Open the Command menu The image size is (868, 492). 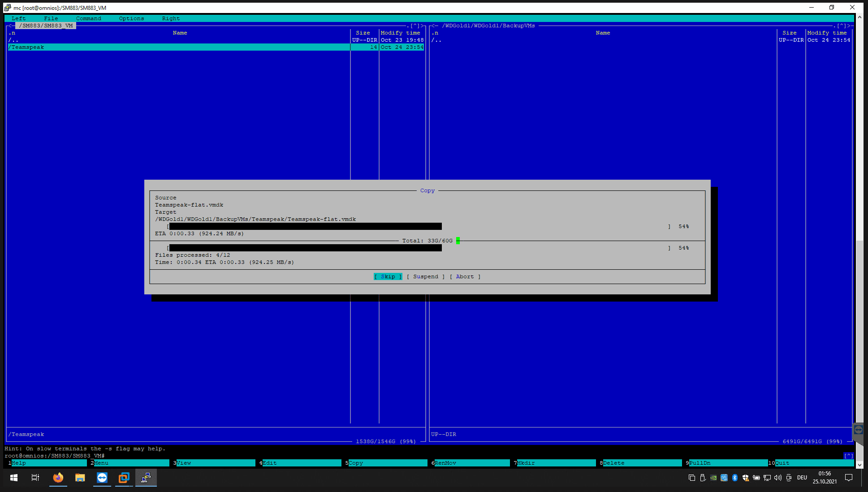89,18
